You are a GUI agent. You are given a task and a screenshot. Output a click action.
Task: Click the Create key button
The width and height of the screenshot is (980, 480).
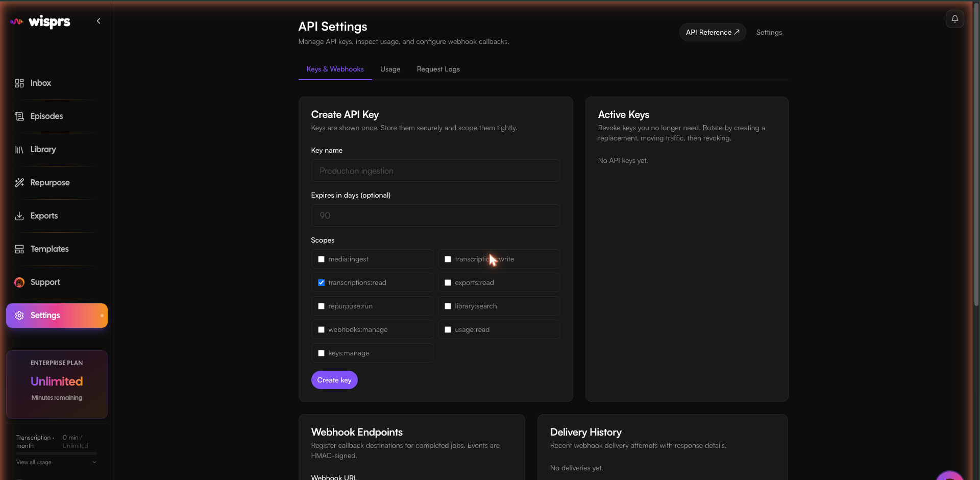(334, 380)
